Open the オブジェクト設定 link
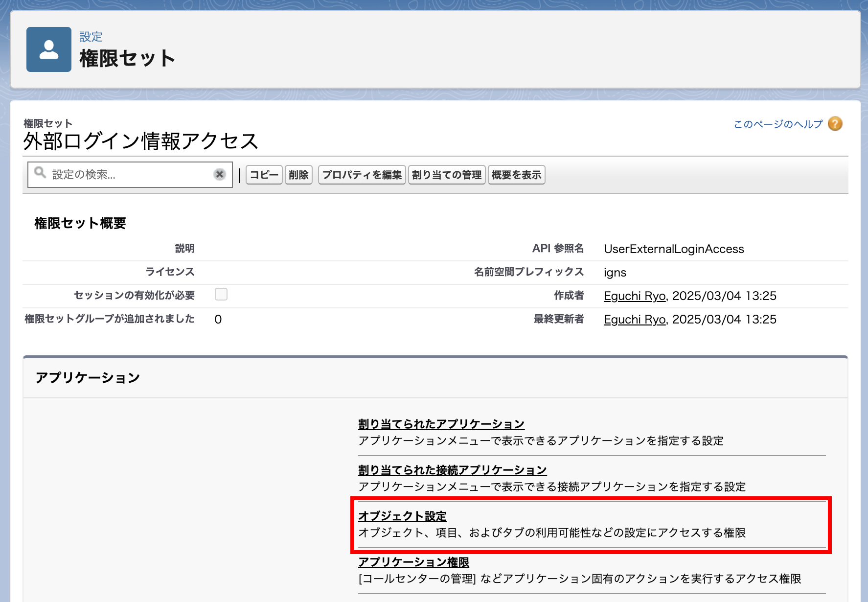Viewport: 868px width, 602px height. [402, 516]
